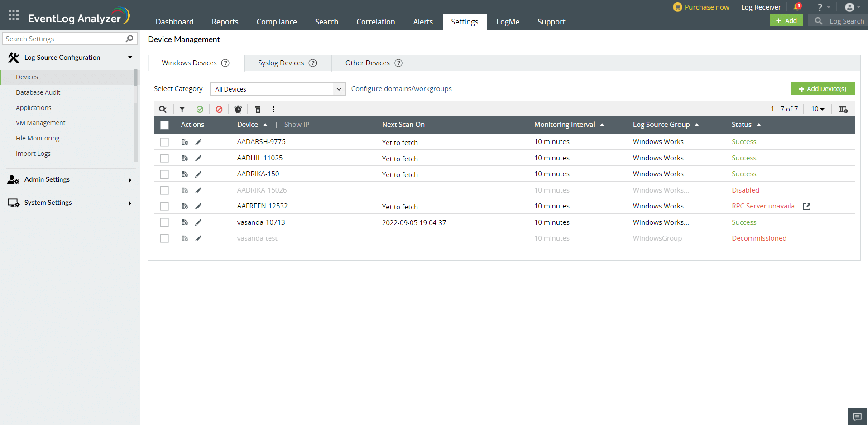Open the Correlation menu

point(375,21)
